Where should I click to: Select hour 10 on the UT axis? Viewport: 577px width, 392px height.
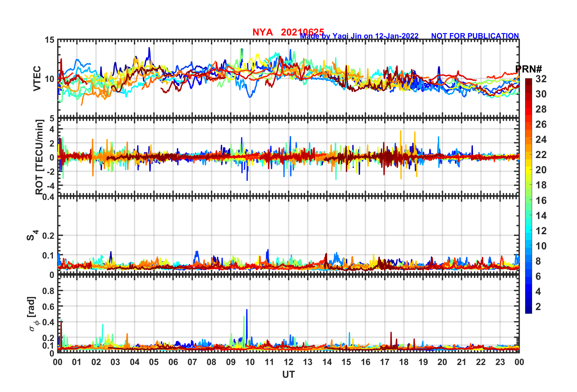pyautogui.click(x=250, y=362)
